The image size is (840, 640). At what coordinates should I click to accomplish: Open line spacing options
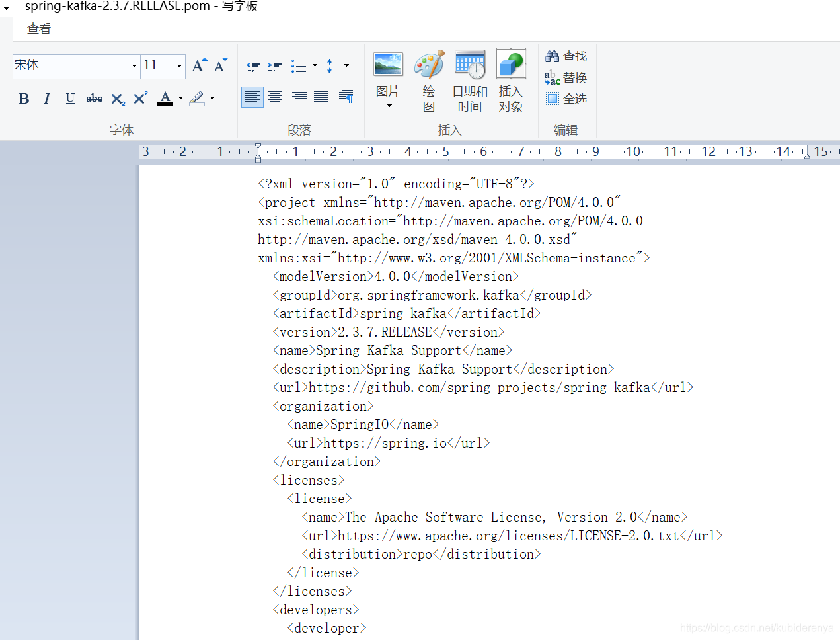(x=334, y=65)
